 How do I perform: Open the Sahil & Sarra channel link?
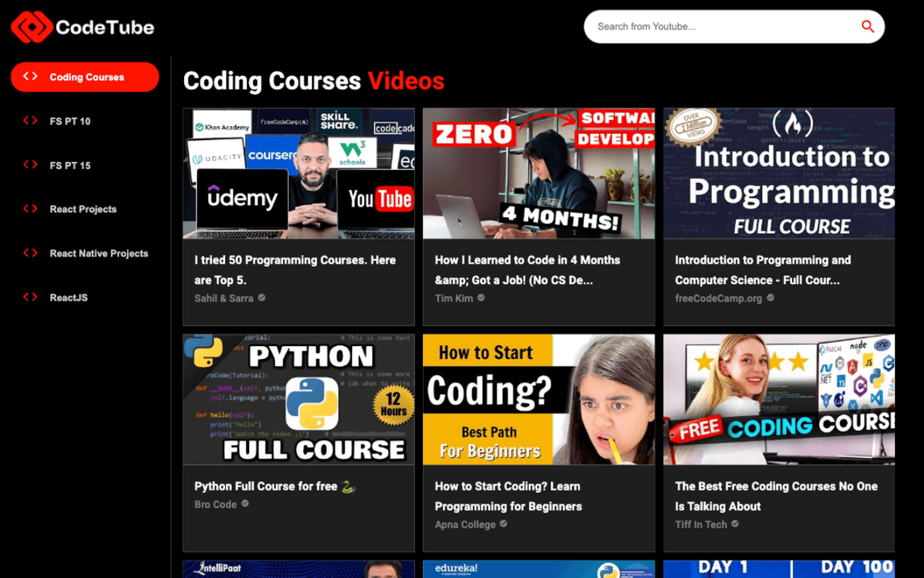click(224, 298)
